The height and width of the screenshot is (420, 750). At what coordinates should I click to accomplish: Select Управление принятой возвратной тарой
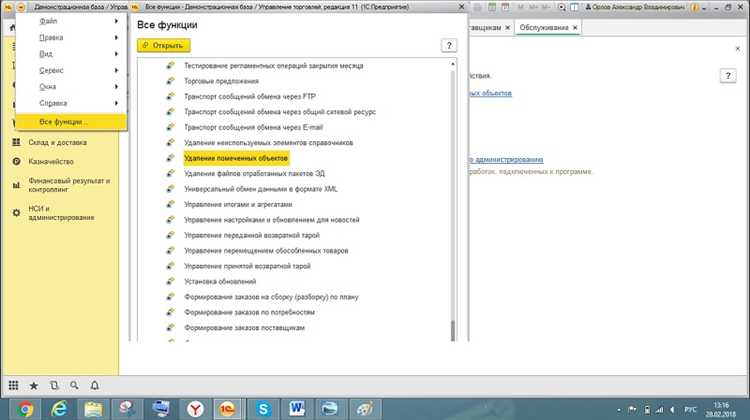point(247,265)
